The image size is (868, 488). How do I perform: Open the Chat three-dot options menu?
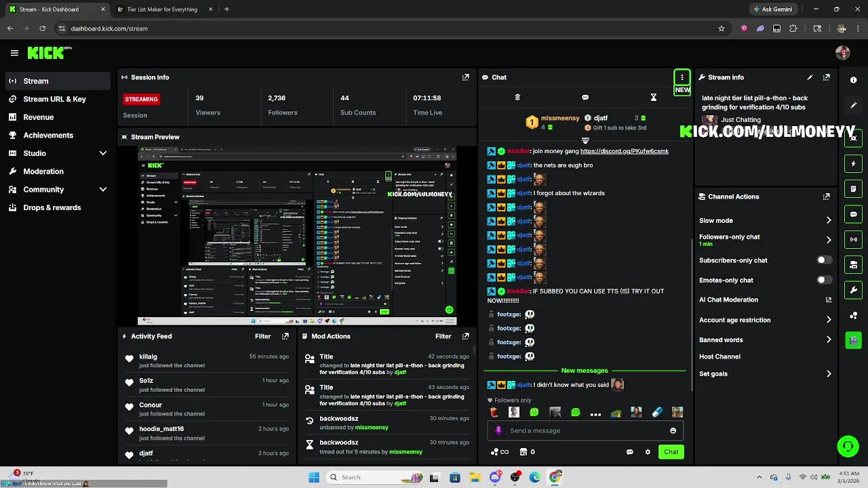[682, 77]
